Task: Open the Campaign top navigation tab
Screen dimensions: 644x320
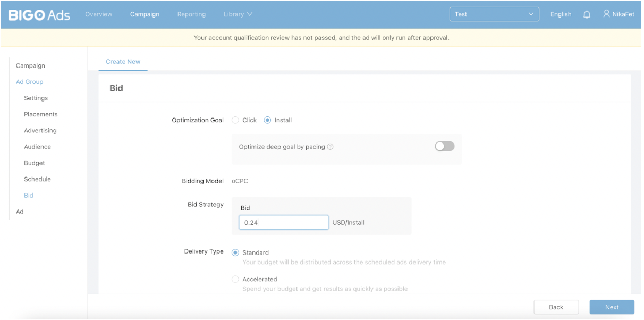Action: 145,14
